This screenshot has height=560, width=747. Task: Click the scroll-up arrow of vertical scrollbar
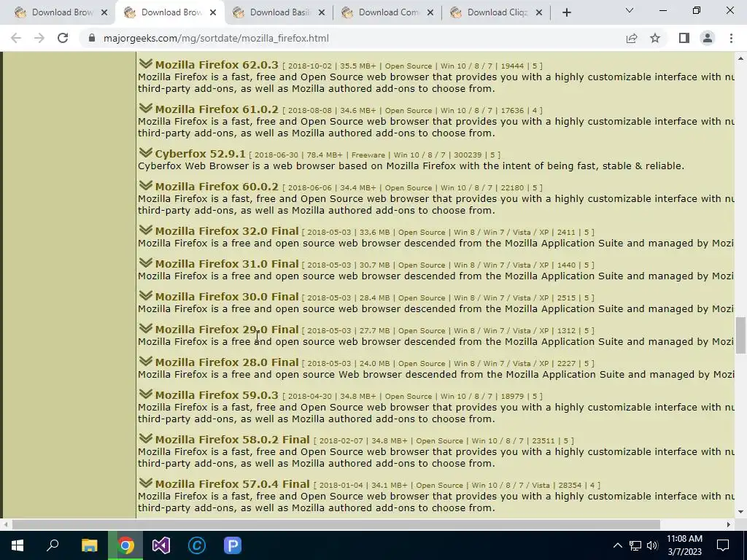point(740,58)
